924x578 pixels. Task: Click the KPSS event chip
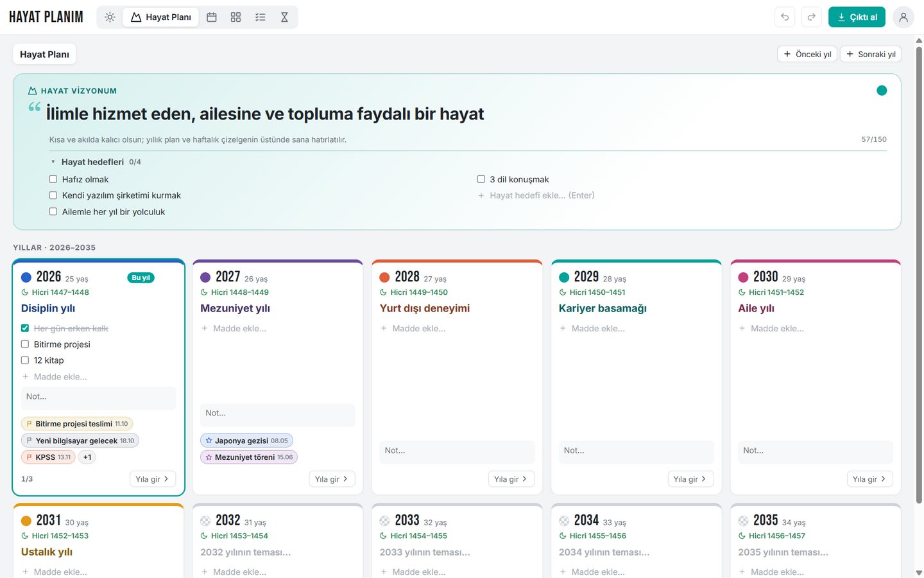[48, 457]
